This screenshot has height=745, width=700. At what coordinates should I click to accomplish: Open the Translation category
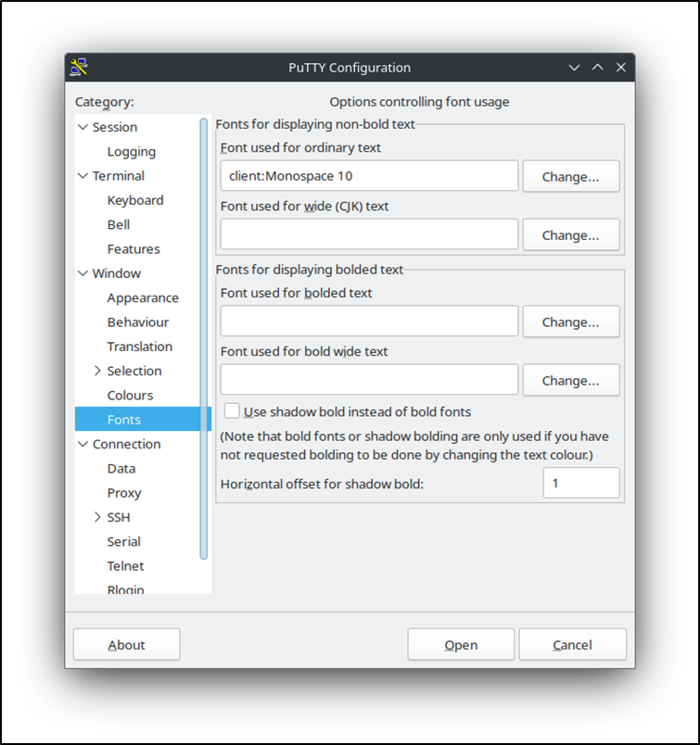(139, 347)
